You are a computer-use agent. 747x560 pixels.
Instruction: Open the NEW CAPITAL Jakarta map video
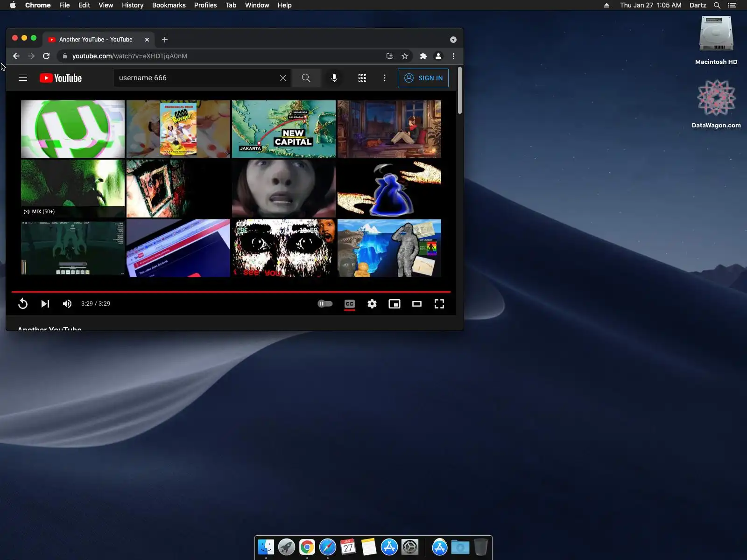point(284,129)
